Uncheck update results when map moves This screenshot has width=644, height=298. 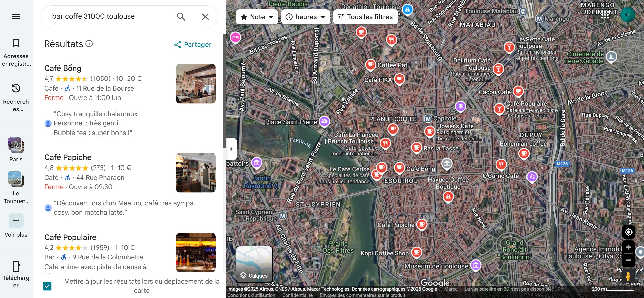point(47,286)
